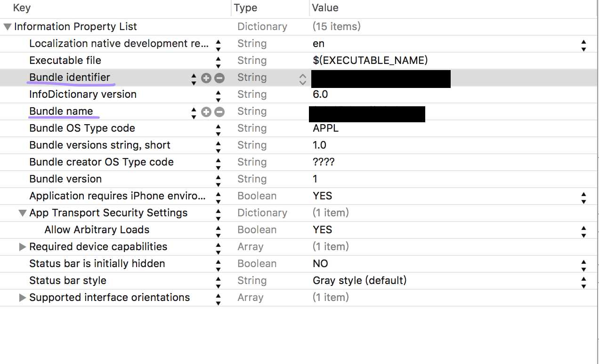Collapse the Information Property List root
Screen dimensions: 599x364
[x=8, y=27]
